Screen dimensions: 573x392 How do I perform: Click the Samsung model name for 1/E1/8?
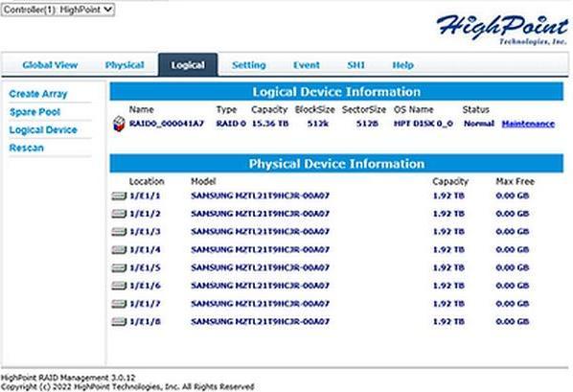point(261,322)
